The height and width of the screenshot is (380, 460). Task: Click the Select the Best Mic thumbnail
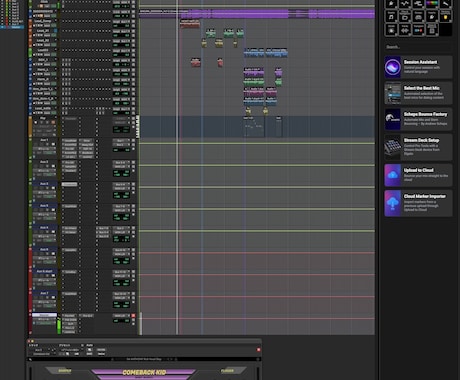click(x=393, y=93)
